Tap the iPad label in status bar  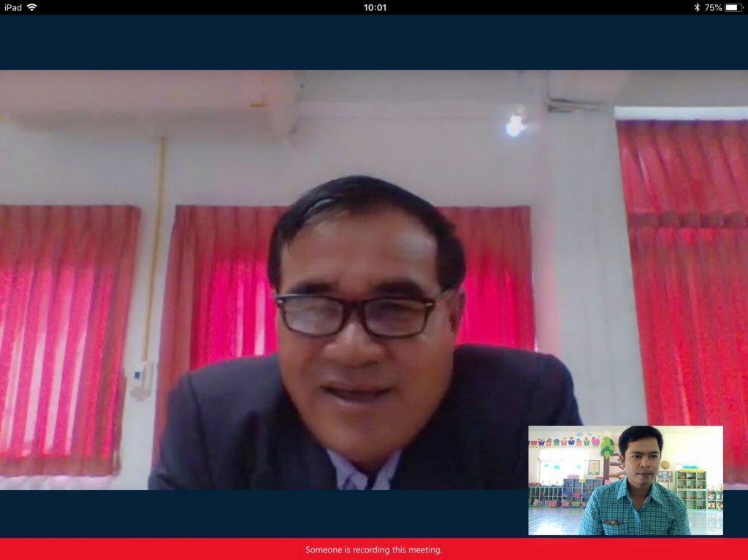point(12,7)
